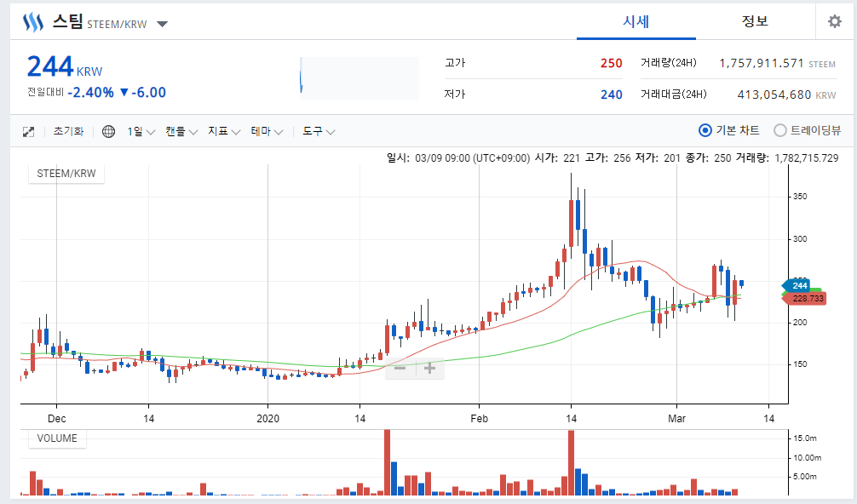
Task: Click the tallest mid-January red volume bar
Action: [x=387, y=462]
